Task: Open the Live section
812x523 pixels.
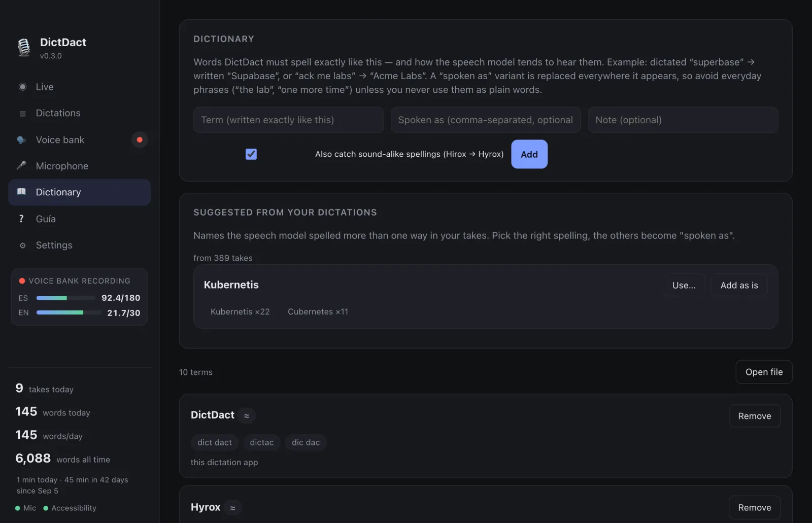Action: [79, 87]
